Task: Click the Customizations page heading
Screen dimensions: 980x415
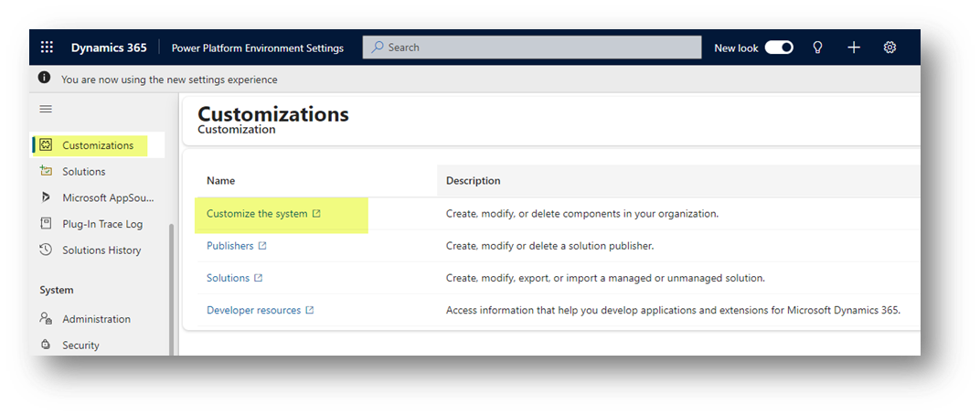Action: [x=273, y=114]
